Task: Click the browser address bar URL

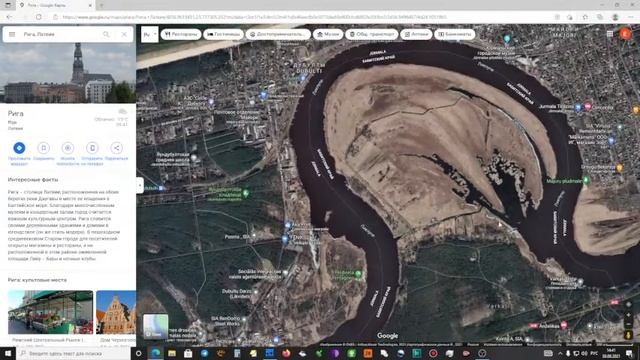Action: click(x=255, y=17)
